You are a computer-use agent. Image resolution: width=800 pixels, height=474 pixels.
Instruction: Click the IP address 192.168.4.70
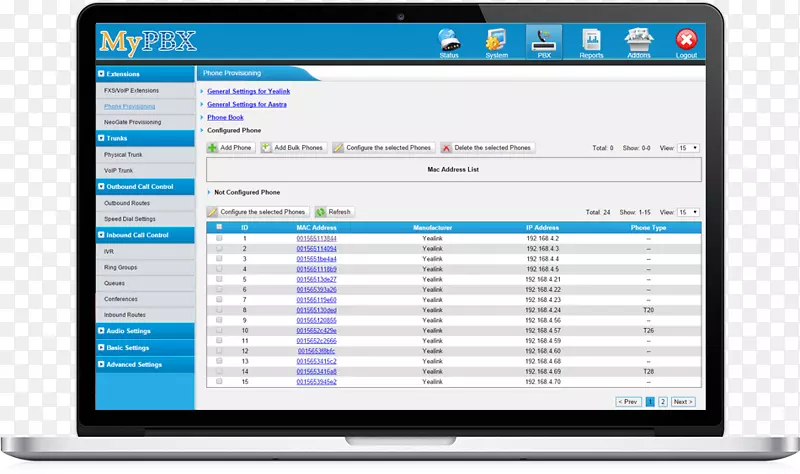pyautogui.click(x=543, y=381)
